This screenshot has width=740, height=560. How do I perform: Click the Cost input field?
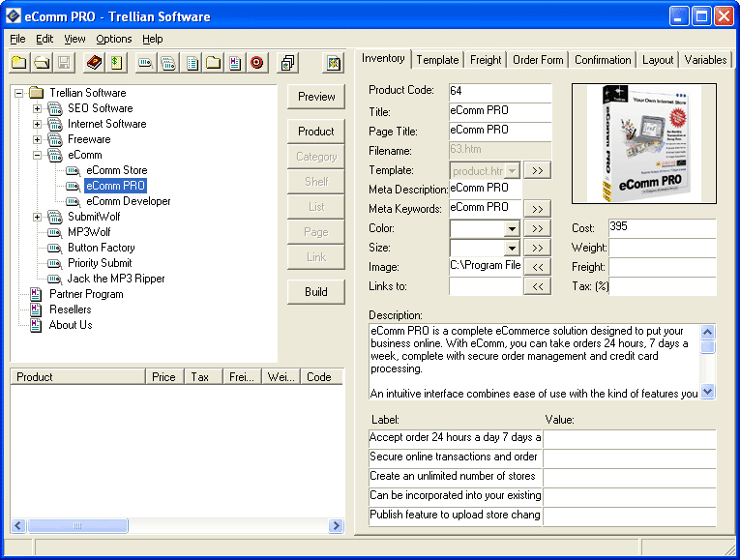662,227
